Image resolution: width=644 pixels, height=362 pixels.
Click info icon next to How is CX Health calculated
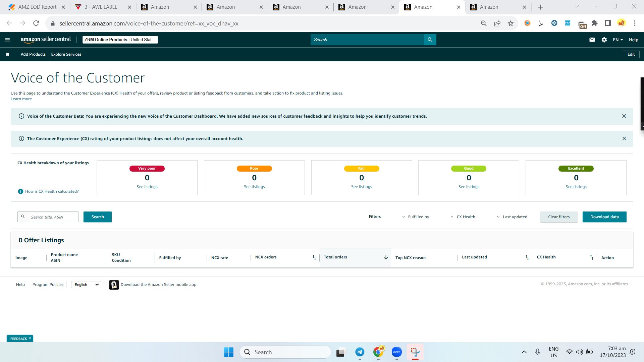coord(20,191)
